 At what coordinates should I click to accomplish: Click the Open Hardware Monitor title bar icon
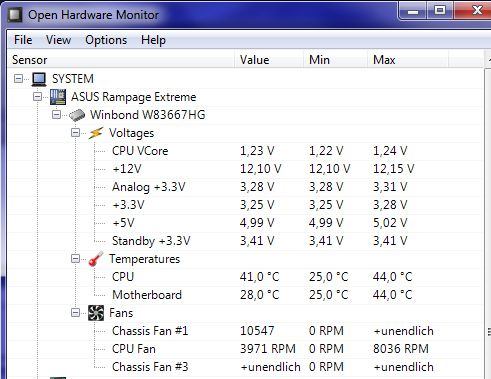pos(15,15)
